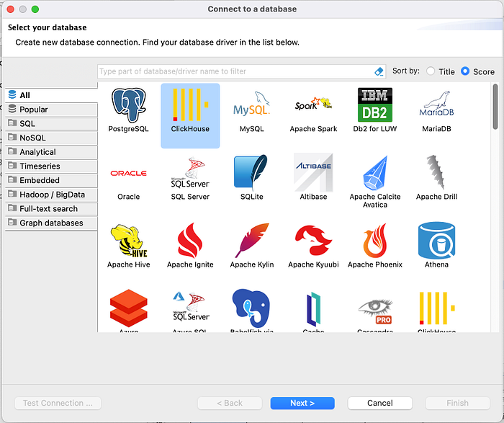Pick the Cassandra eye PRO icon
504x423 pixels.
[375, 311]
